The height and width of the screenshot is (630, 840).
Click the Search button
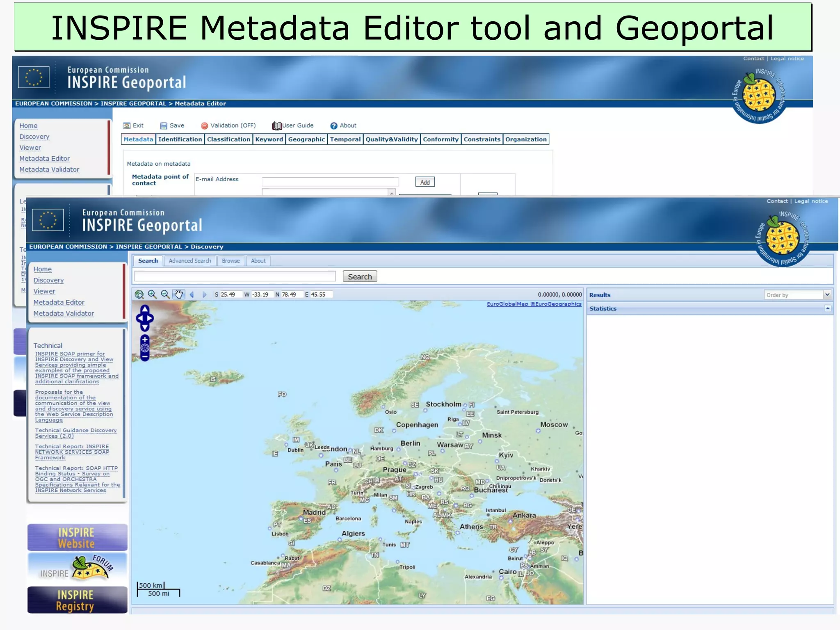(x=360, y=277)
